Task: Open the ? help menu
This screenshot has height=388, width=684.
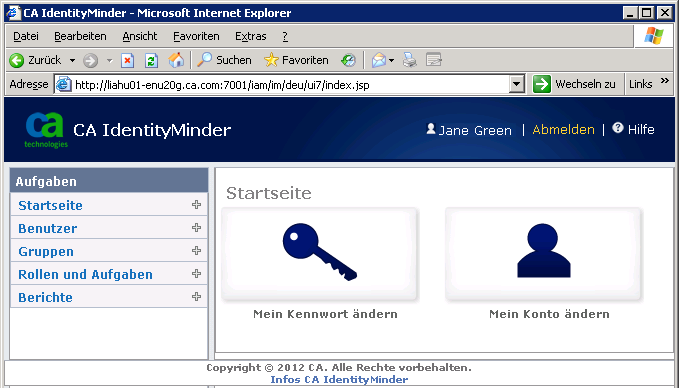Action: tap(285, 36)
